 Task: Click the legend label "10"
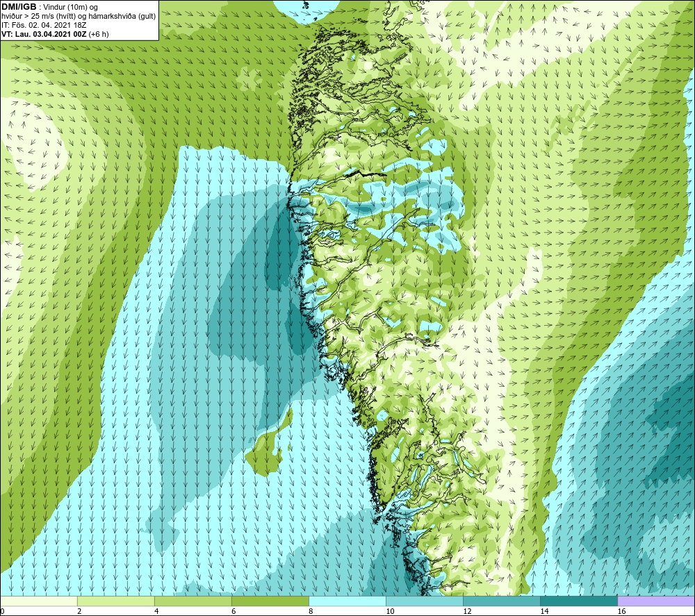pyautogui.click(x=390, y=611)
